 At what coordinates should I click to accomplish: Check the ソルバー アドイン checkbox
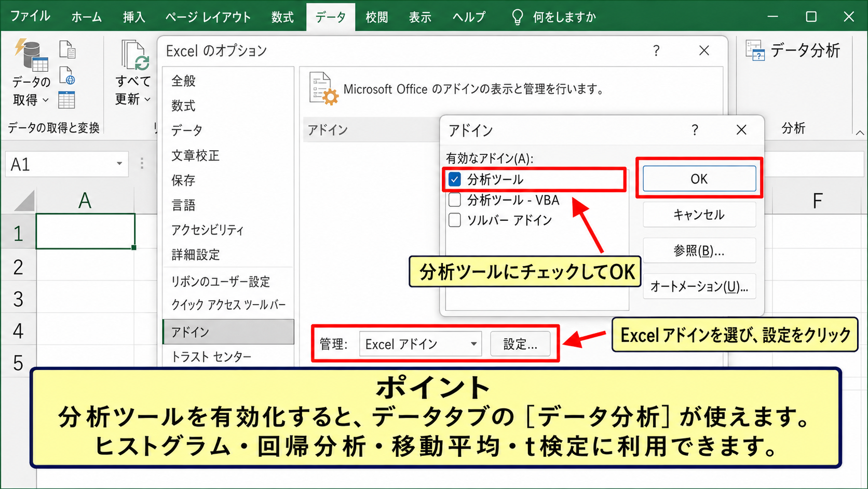455,220
